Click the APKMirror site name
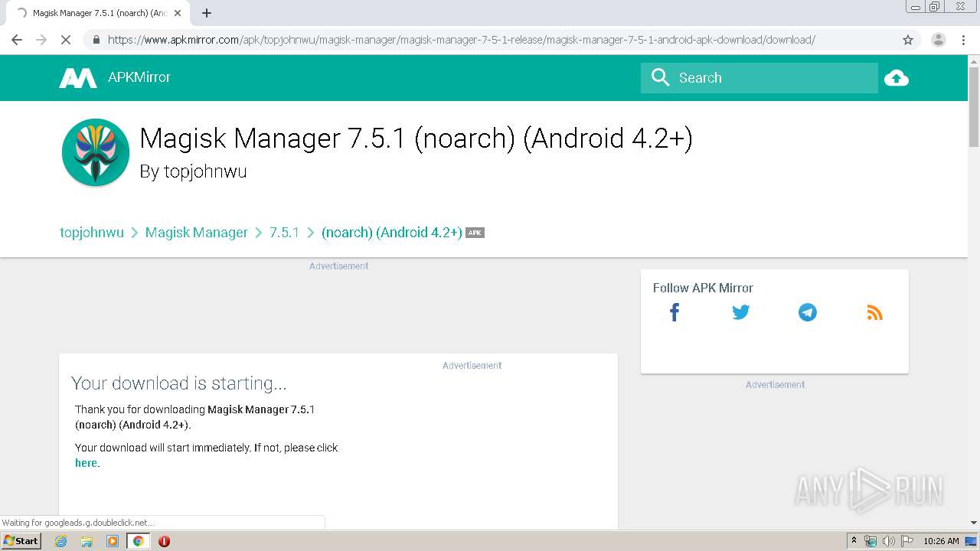The width and height of the screenshot is (980, 551). [139, 77]
